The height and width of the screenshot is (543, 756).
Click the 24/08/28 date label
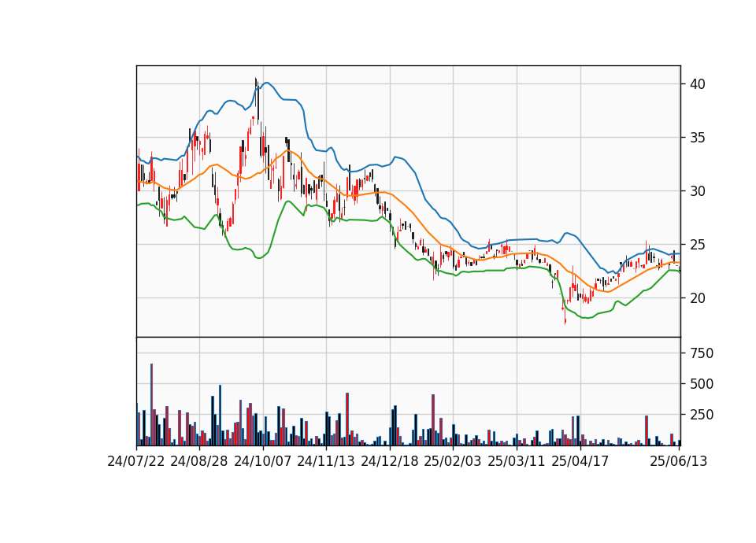click(x=199, y=461)
